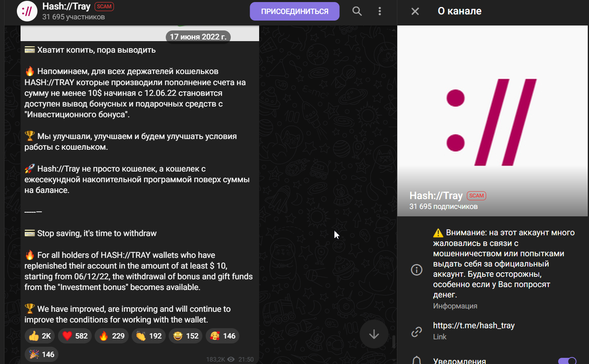589x364 pixels.
Task: Add fire reaction 229
Action: point(111,336)
